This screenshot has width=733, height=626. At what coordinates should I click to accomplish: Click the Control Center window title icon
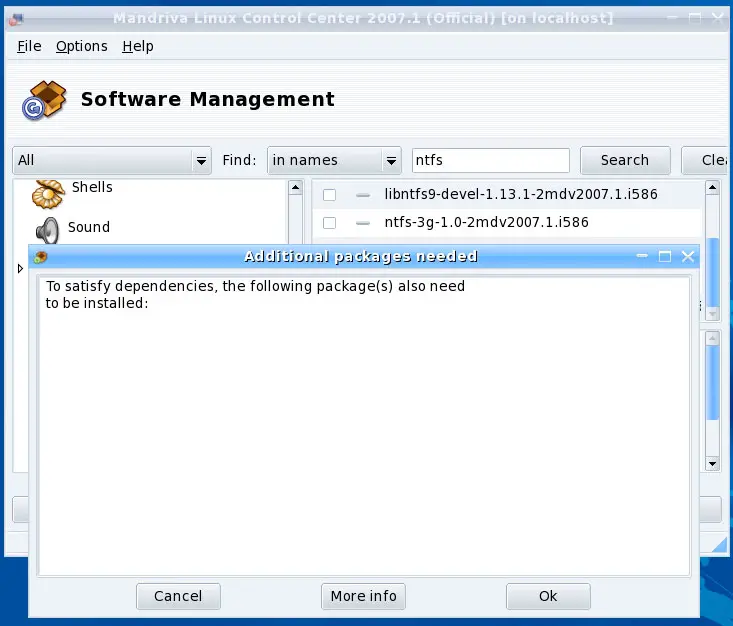[16, 19]
